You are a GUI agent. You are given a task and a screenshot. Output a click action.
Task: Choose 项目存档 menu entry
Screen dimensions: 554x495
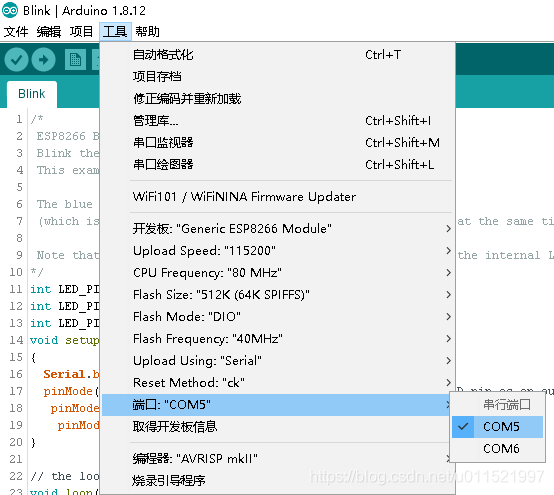click(278, 77)
